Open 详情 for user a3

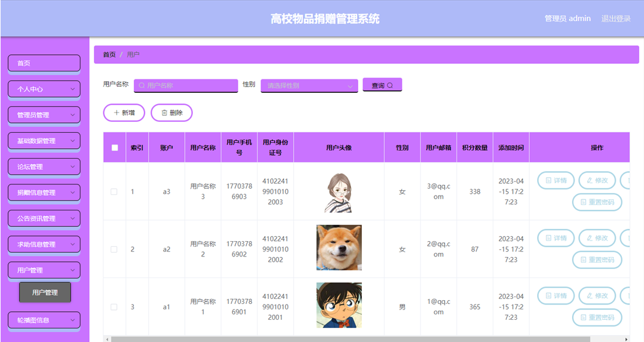pos(556,180)
